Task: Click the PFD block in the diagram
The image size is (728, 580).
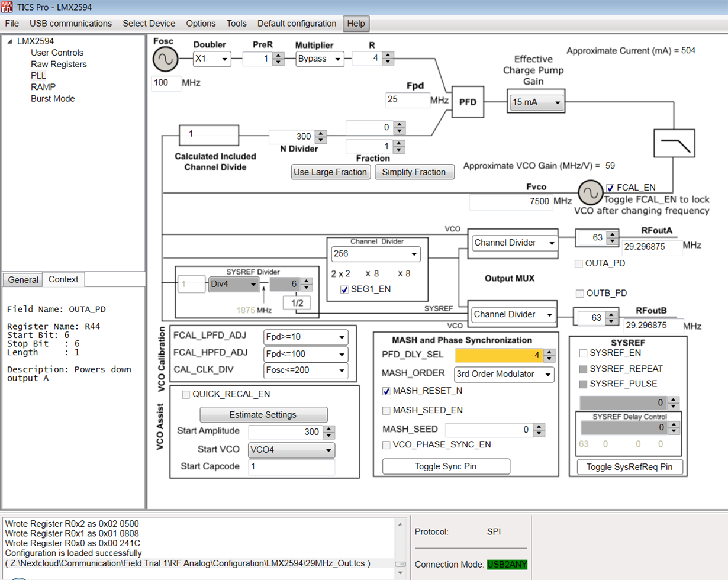Action: [x=468, y=101]
